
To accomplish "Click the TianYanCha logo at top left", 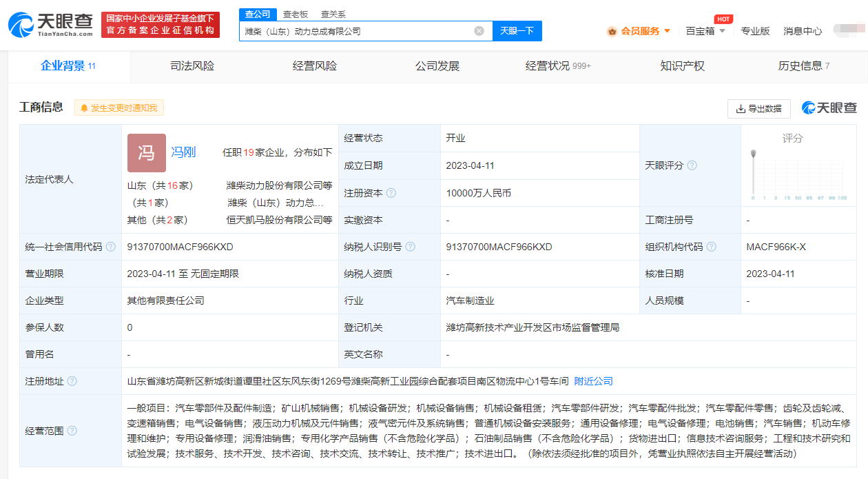I will pos(50,25).
